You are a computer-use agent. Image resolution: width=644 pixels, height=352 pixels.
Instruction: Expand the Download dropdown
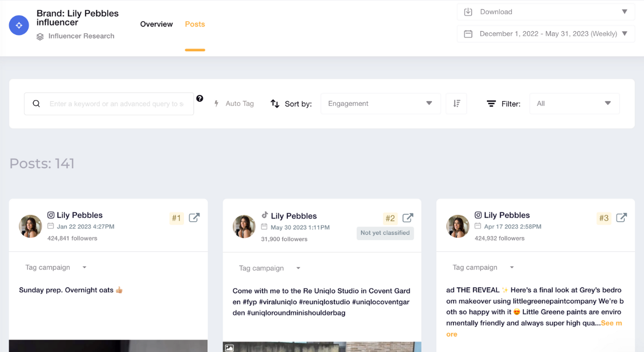coord(546,12)
